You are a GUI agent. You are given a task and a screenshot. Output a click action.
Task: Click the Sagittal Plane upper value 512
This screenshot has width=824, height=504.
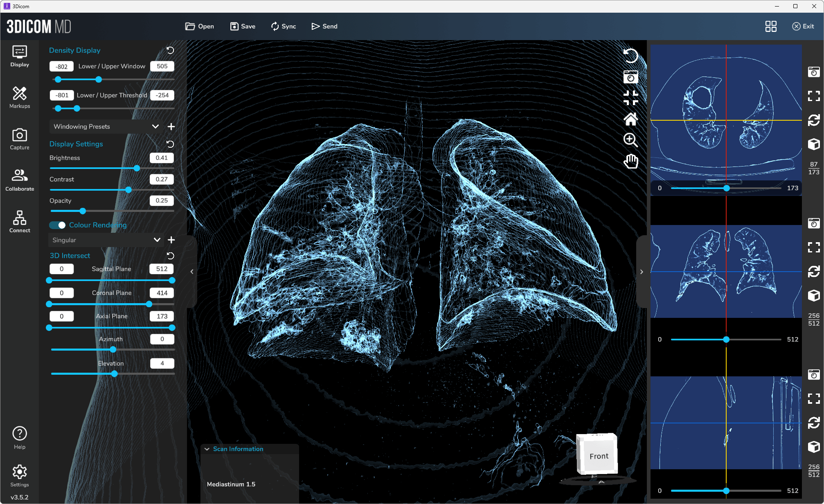coord(162,269)
